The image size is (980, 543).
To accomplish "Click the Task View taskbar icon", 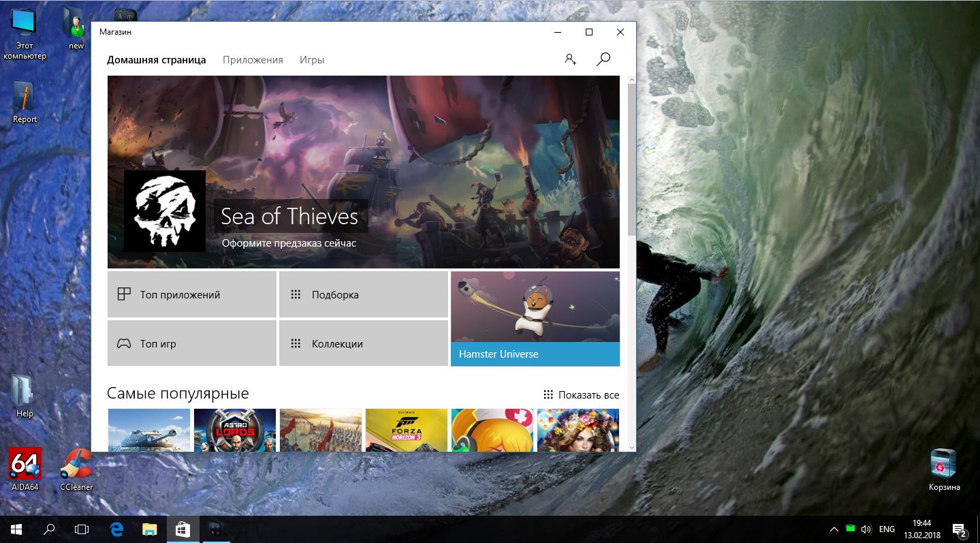I will click(82, 529).
